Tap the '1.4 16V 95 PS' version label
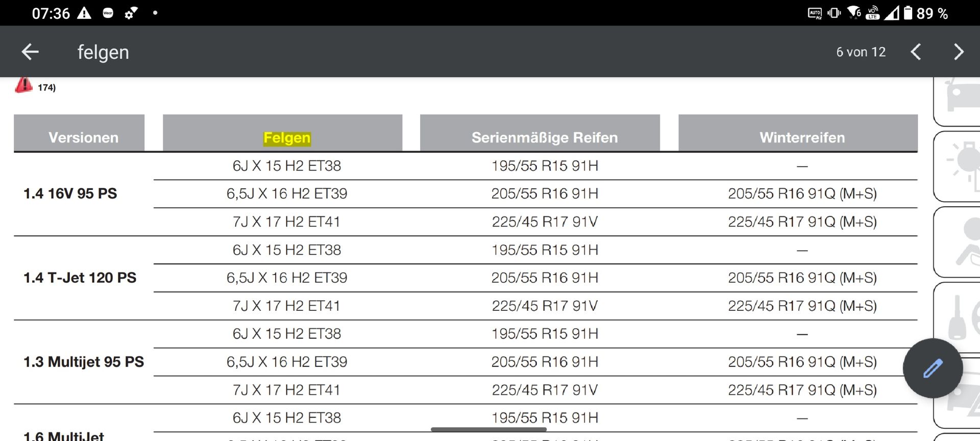Screen dimensions: 980x441 pos(70,193)
